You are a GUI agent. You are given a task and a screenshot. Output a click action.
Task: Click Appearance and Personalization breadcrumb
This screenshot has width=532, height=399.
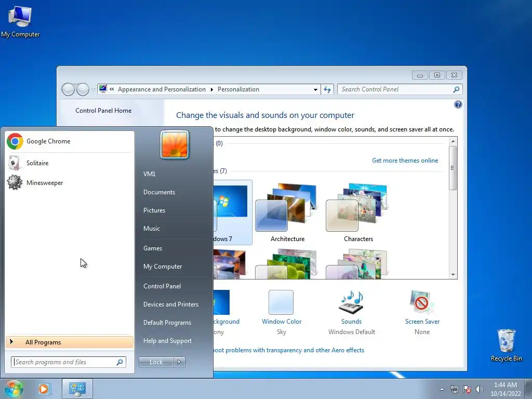(x=162, y=89)
